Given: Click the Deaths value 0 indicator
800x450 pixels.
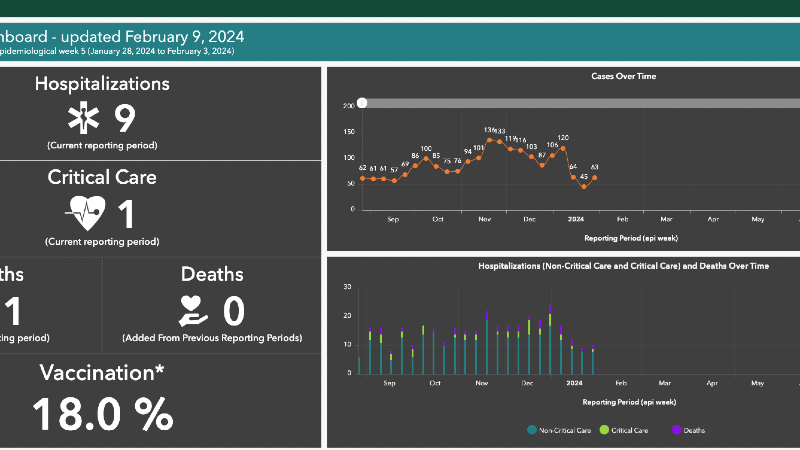Looking at the screenshot, I should 234,311.
